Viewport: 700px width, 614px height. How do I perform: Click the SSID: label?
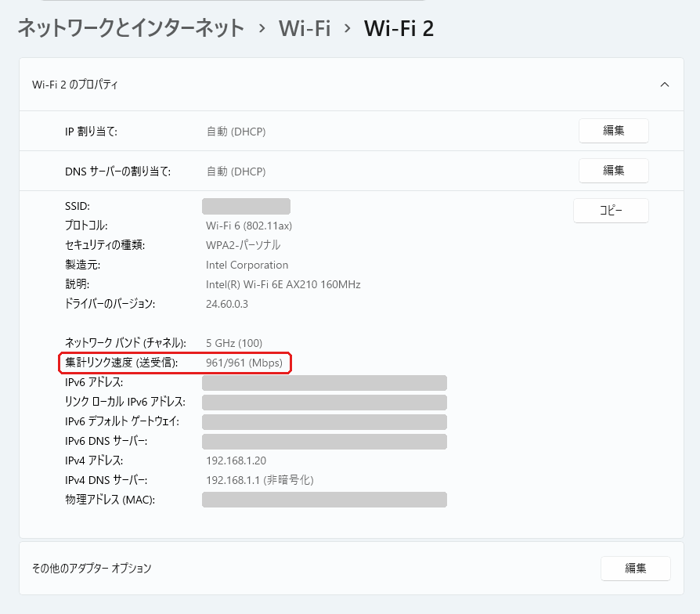78,206
